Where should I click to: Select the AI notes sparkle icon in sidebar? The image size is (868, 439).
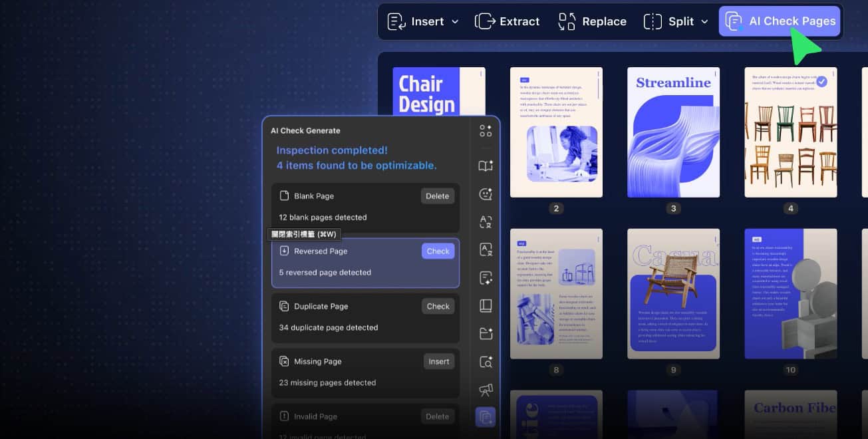point(486,278)
